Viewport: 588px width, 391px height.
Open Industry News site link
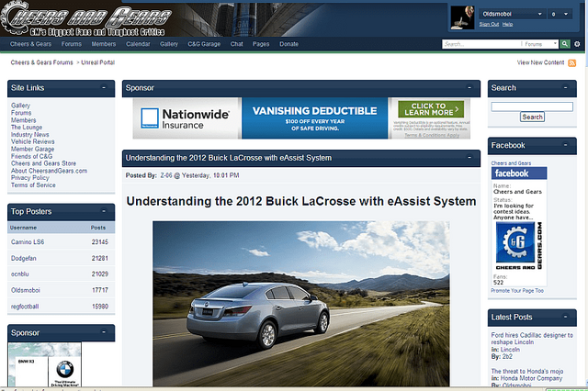[30, 134]
